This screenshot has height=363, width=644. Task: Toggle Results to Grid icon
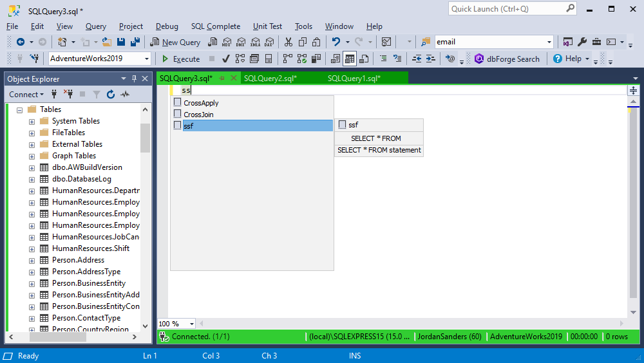(x=350, y=59)
